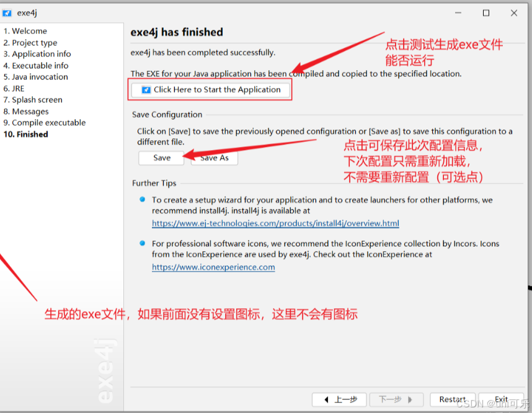Viewport: 532px width, 413px height.
Task: Save the current configuration
Action: [161, 158]
